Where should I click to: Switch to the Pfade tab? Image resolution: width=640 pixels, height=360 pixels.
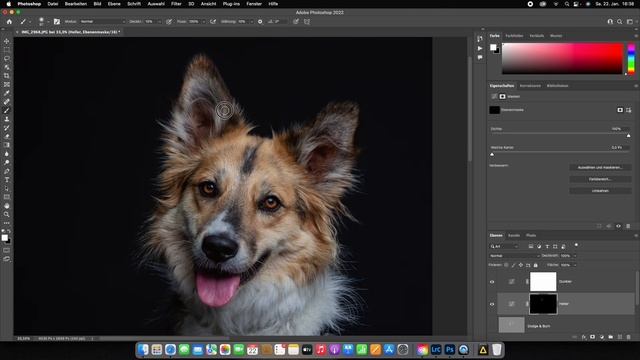[531, 236]
